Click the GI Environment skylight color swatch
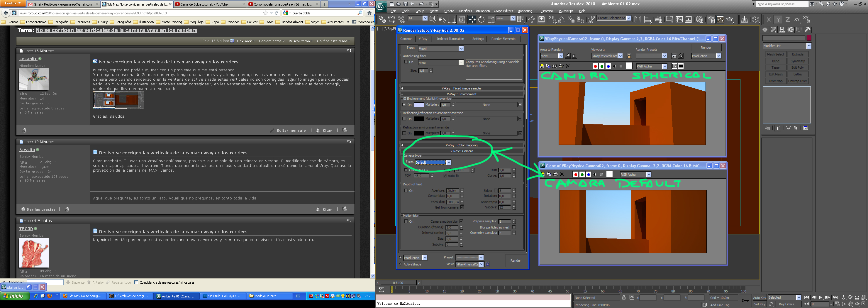Image resolution: width=868 pixels, height=308 pixels. [418, 105]
